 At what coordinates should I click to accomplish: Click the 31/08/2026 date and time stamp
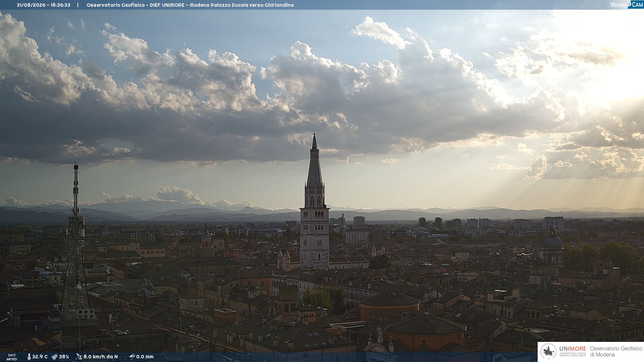(44, 5)
